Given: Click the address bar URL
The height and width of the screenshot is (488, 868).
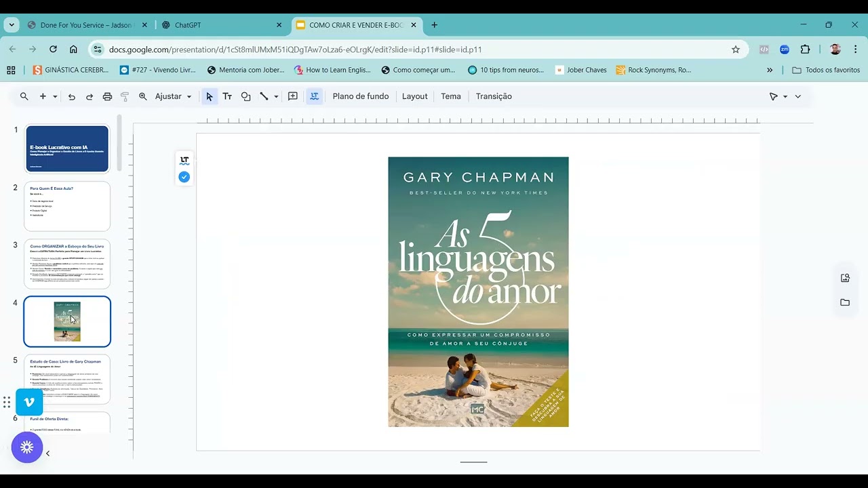Looking at the screenshot, I should pyautogui.click(x=296, y=49).
